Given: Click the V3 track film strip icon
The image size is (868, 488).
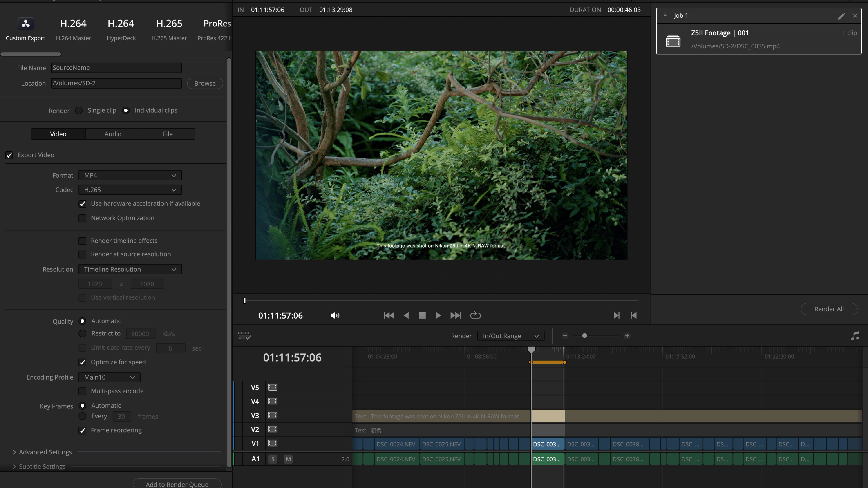Looking at the screenshot, I should (x=273, y=415).
